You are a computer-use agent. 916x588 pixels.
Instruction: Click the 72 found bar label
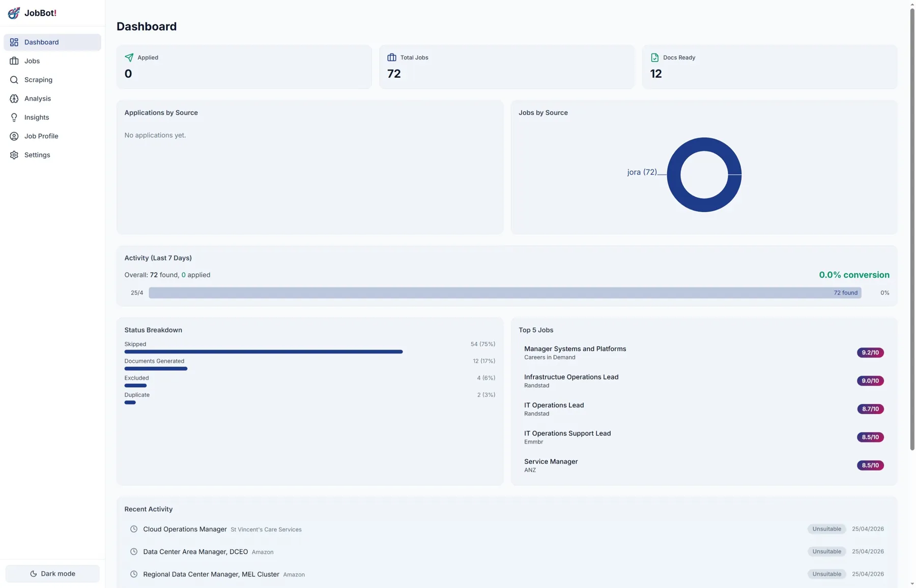pos(845,293)
